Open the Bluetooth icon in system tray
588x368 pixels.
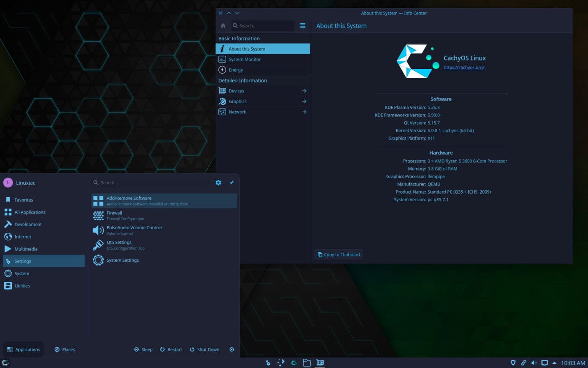(x=513, y=363)
